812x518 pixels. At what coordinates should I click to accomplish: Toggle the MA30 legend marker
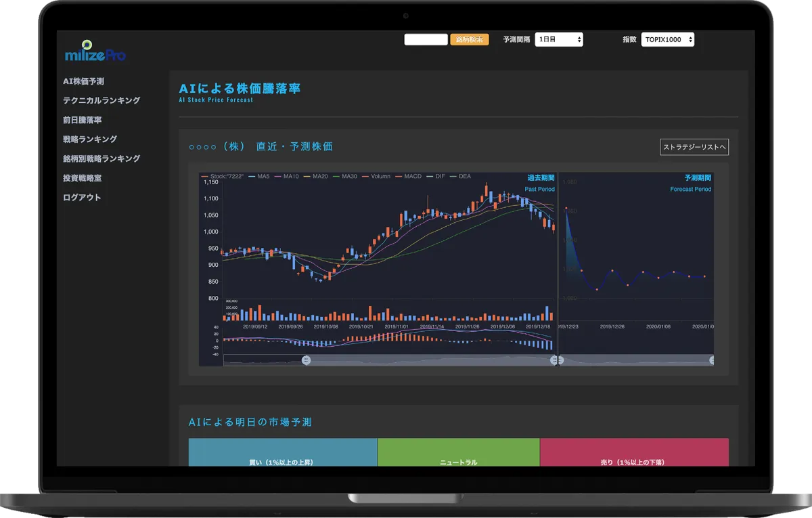point(344,177)
